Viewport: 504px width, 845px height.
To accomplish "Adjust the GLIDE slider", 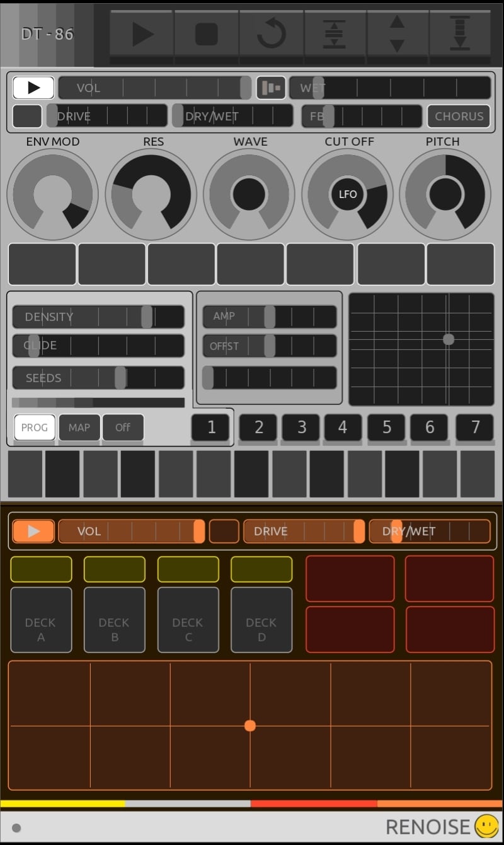I will 98,346.
